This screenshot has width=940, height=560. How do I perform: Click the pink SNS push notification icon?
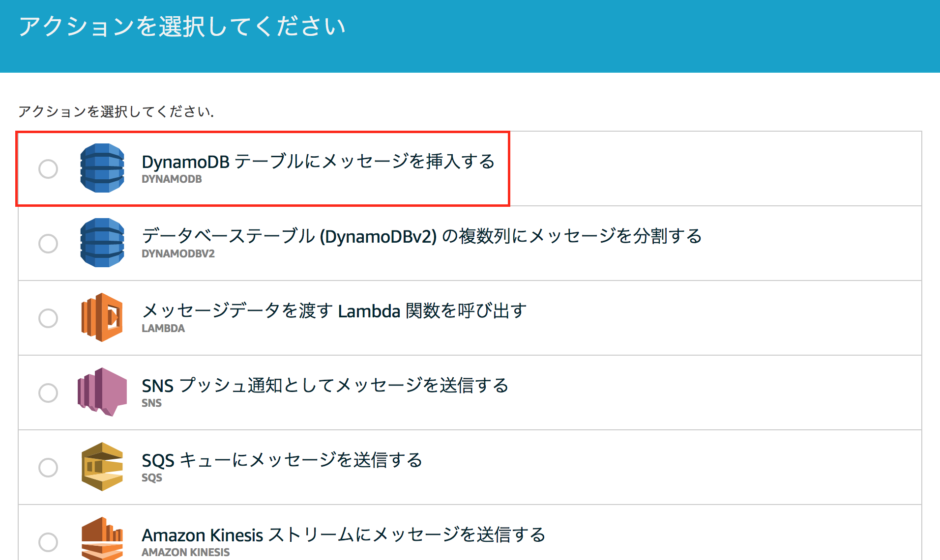coord(102,392)
